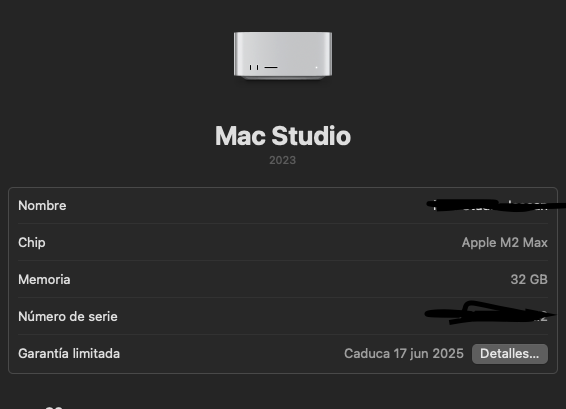566x409 pixels.
Task: Click the Garantía limitada label
Action: [x=69, y=353]
